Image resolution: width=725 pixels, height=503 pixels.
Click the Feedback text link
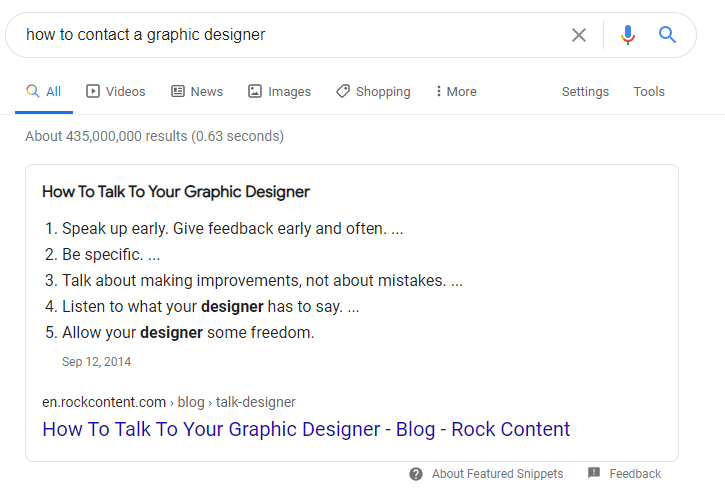click(635, 474)
